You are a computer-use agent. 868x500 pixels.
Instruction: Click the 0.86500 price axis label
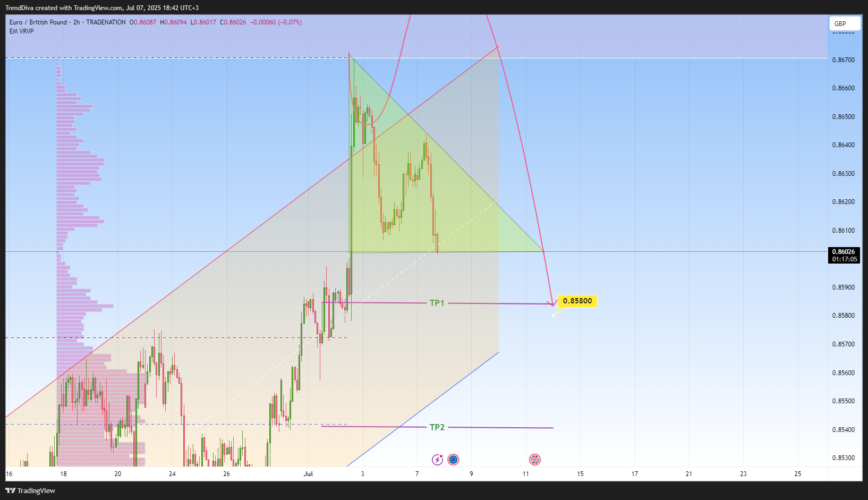click(844, 117)
